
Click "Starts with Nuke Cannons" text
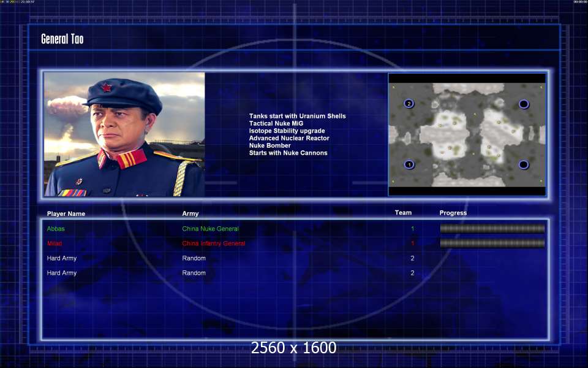288,153
